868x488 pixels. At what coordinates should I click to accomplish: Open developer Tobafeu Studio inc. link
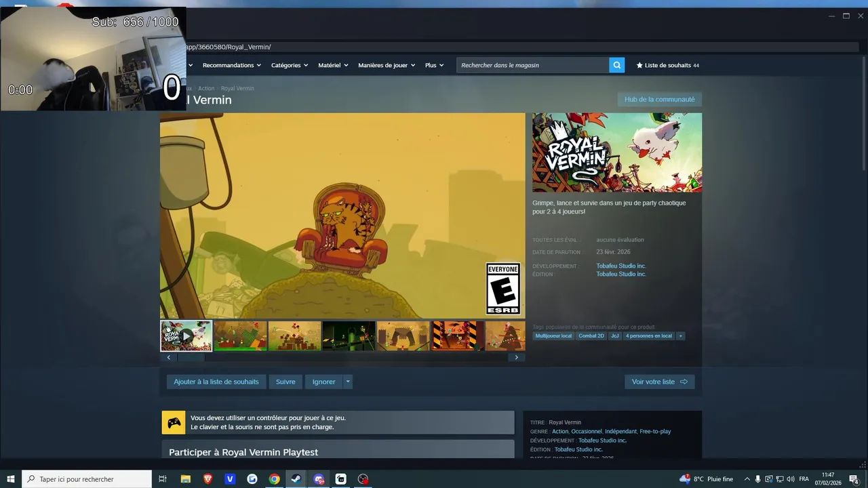coord(621,266)
